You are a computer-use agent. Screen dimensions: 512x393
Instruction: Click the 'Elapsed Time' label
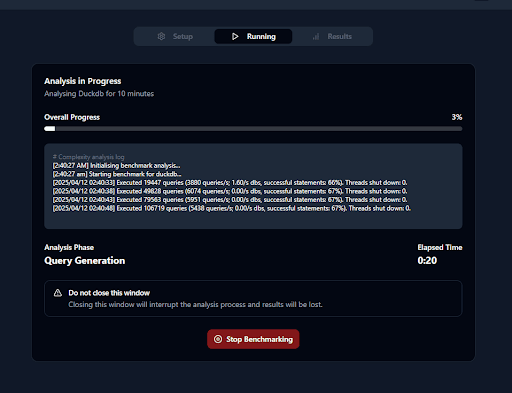click(440, 247)
